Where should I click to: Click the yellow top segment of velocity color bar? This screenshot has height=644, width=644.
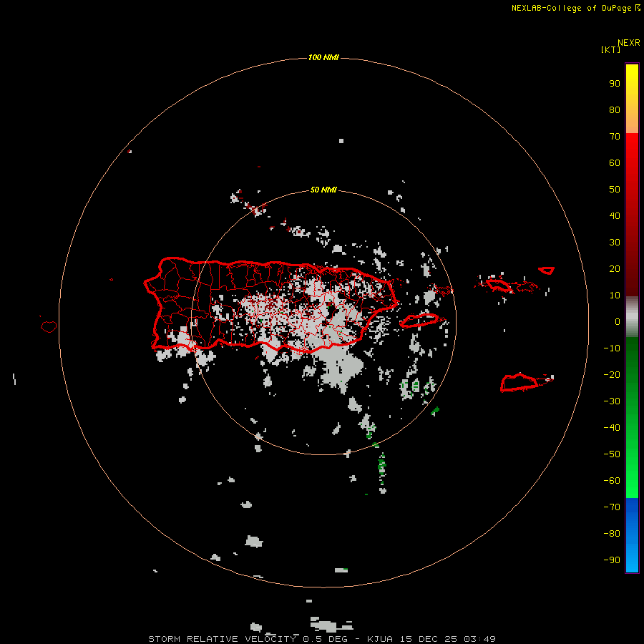632,99
